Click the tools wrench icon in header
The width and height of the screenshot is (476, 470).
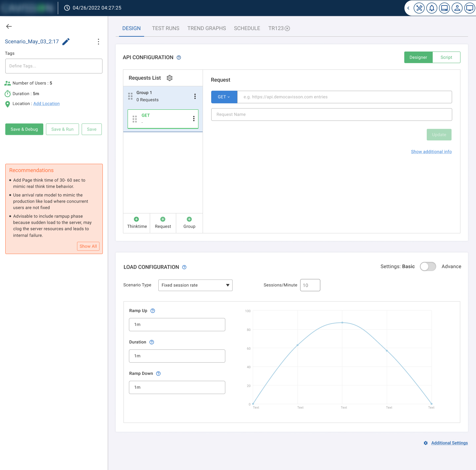(x=419, y=8)
